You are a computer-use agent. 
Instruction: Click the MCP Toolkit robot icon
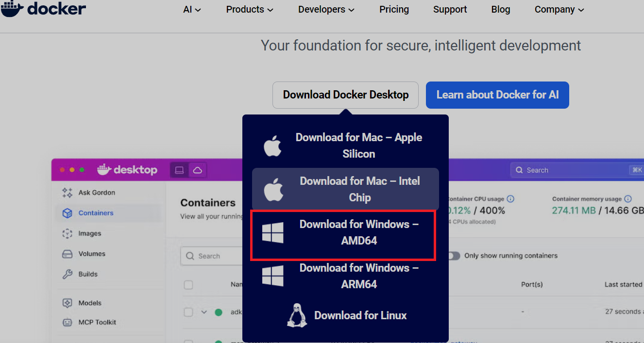(x=68, y=322)
